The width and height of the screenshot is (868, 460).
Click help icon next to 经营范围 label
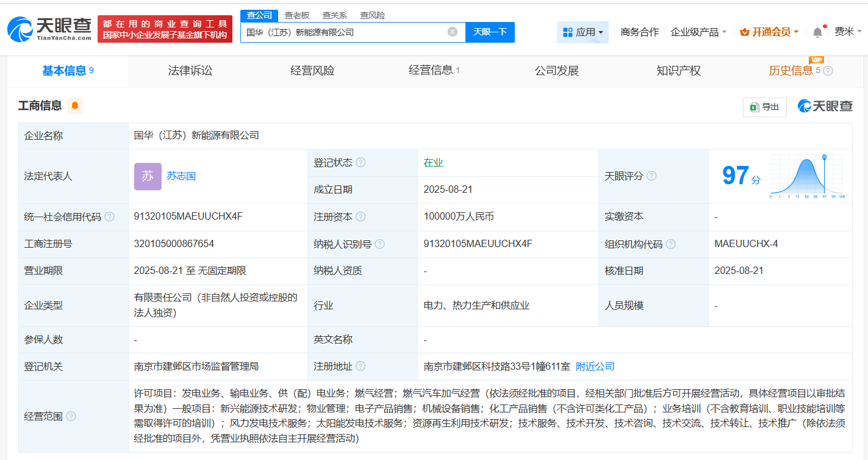click(71, 417)
